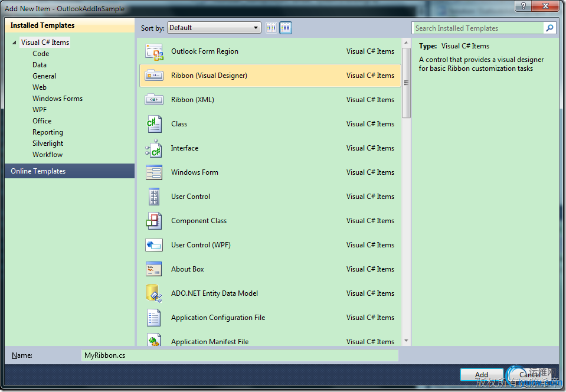The width and height of the screenshot is (566, 392).
Task: Click the Cancel button
Action: click(530, 375)
